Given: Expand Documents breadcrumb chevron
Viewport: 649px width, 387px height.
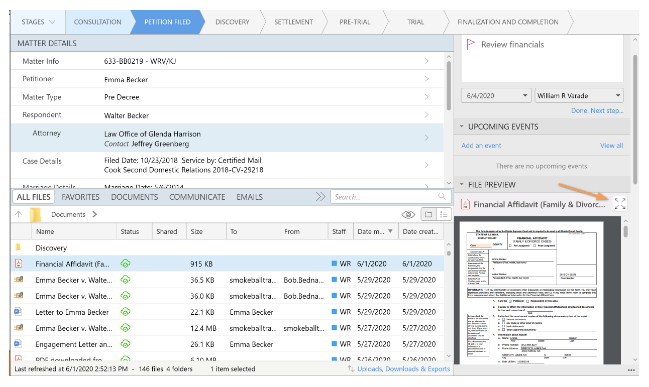Looking at the screenshot, I should pyautogui.click(x=95, y=214).
